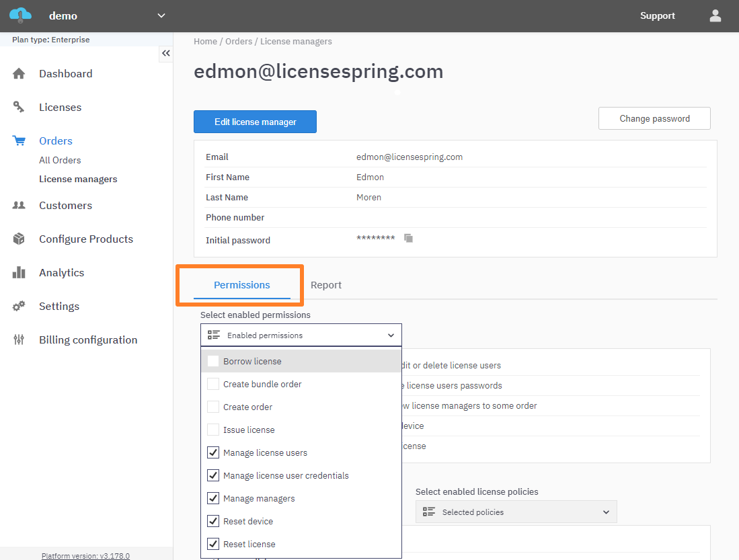
Task: Click the Dashboard home icon
Action: [19, 74]
